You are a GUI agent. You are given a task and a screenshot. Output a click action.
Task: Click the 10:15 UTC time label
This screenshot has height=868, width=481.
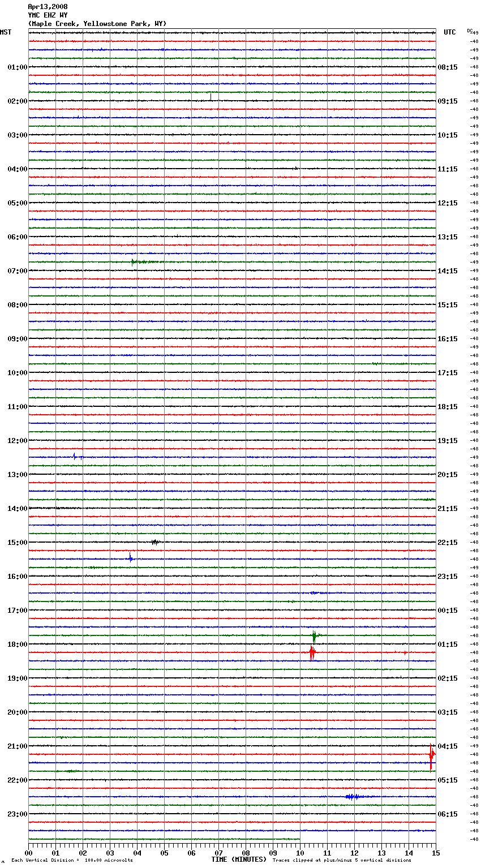pos(448,135)
